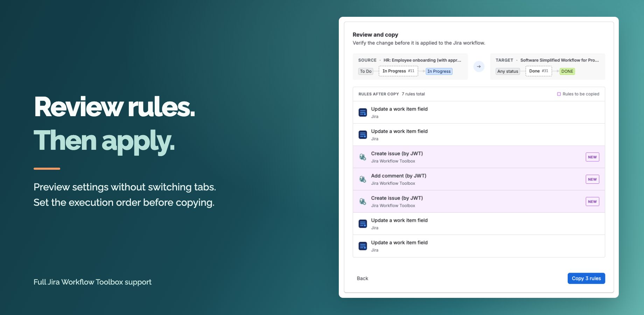Click 'Preview settings without switching tabs.' text
The image size is (644, 315).
coord(125,187)
